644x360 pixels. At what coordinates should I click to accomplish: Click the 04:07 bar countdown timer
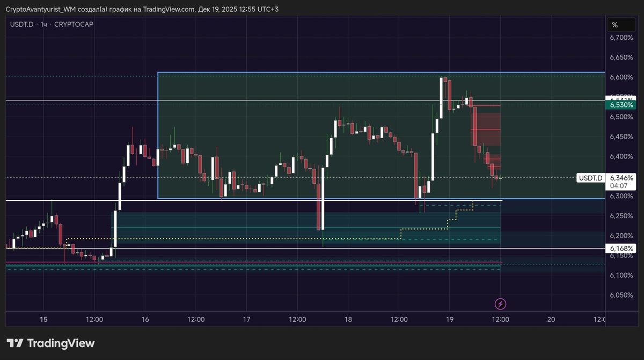(x=619, y=186)
